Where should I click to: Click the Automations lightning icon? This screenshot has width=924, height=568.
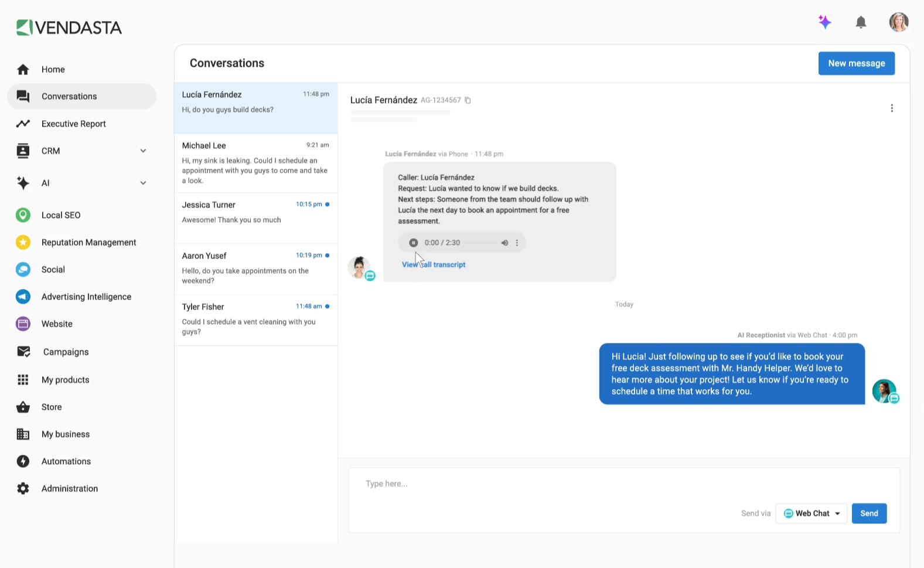click(x=23, y=461)
